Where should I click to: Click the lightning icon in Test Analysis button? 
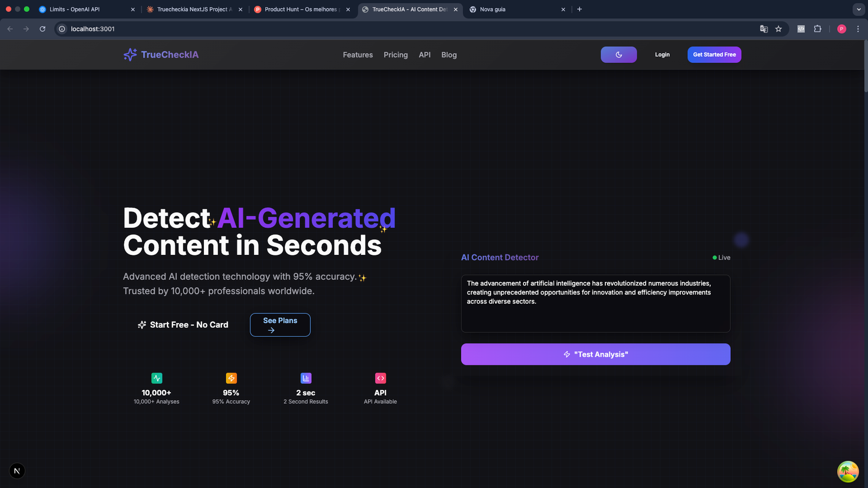tap(567, 354)
